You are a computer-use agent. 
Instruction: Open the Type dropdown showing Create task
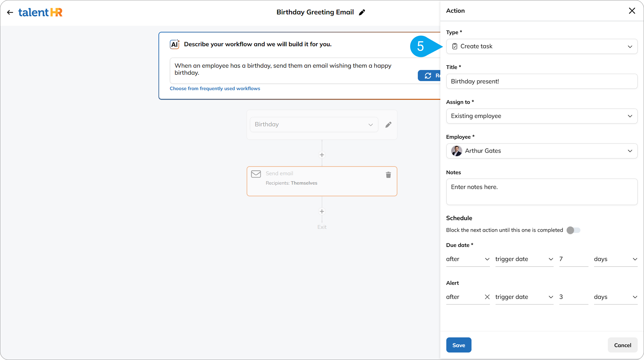pos(542,46)
